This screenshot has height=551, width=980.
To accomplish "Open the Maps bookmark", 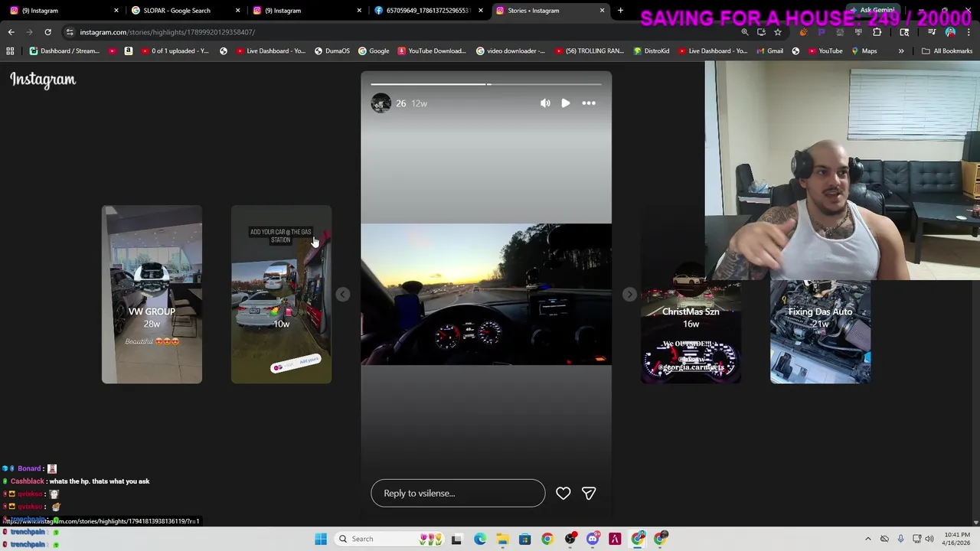I will point(863,51).
